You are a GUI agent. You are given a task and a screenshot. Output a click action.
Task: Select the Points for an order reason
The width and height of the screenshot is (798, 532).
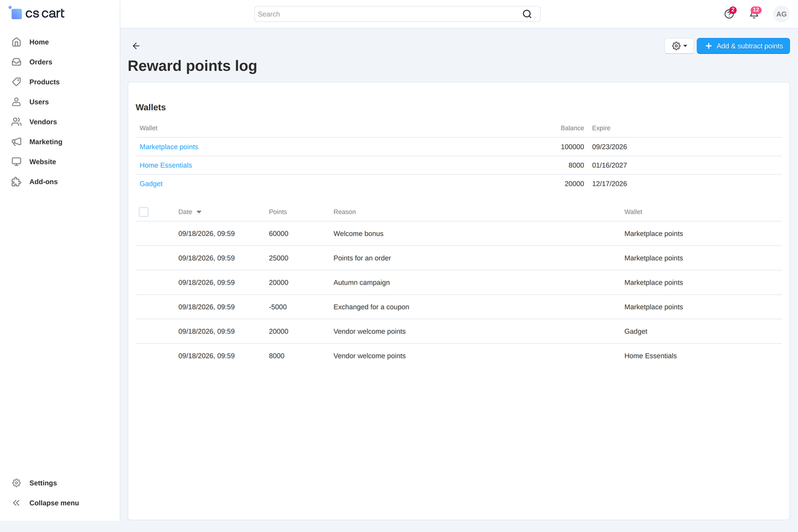[362, 258]
